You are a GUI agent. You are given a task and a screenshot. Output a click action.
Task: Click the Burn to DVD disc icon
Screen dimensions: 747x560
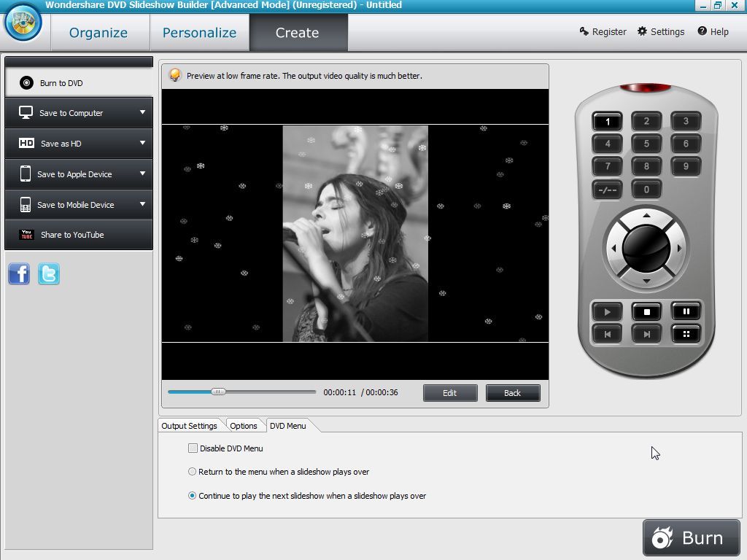(26, 83)
